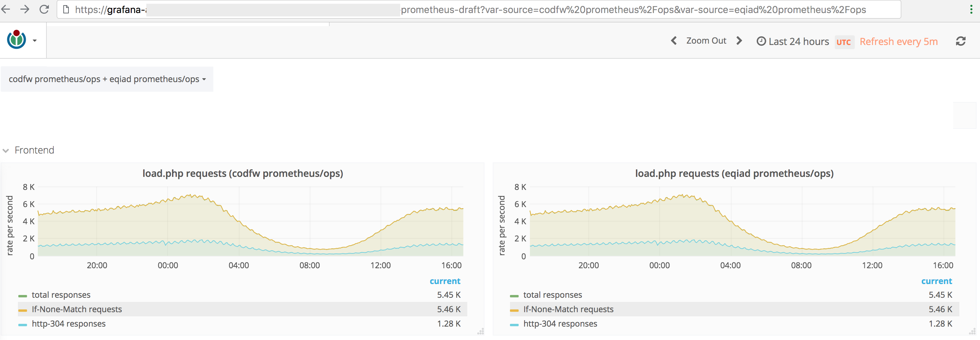Screen dimensions: 980x340
Task: Toggle the http-304 responses series in eqiad panel
Action: pos(559,324)
